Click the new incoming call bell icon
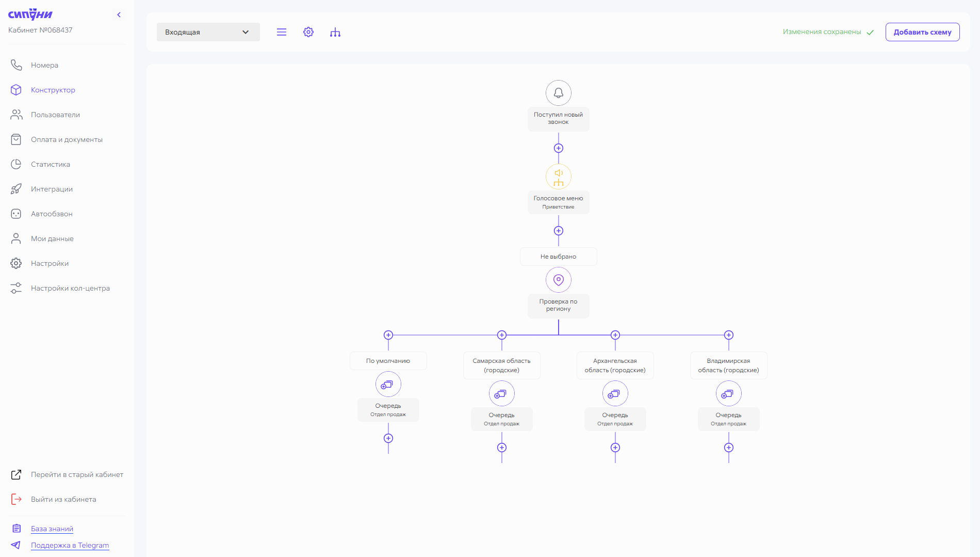Image resolution: width=980 pixels, height=557 pixels. click(x=558, y=93)
